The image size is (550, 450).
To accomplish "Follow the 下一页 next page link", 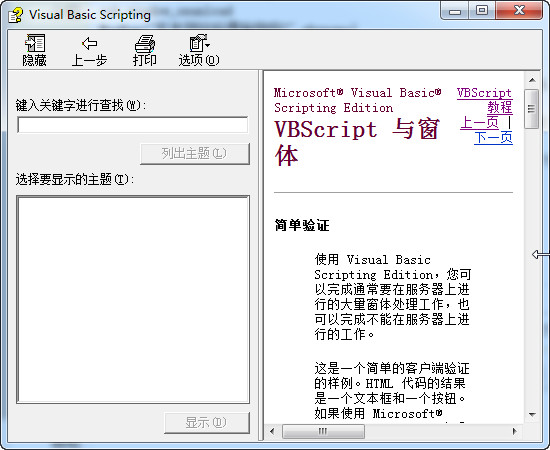I will tap(493, 137).
